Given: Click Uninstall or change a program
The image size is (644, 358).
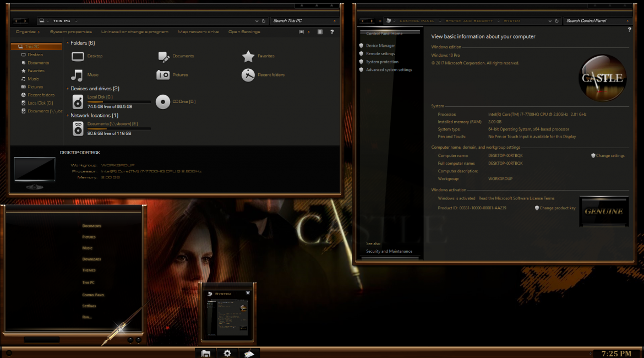Looking at the screenshot, I should pos(135,31).
